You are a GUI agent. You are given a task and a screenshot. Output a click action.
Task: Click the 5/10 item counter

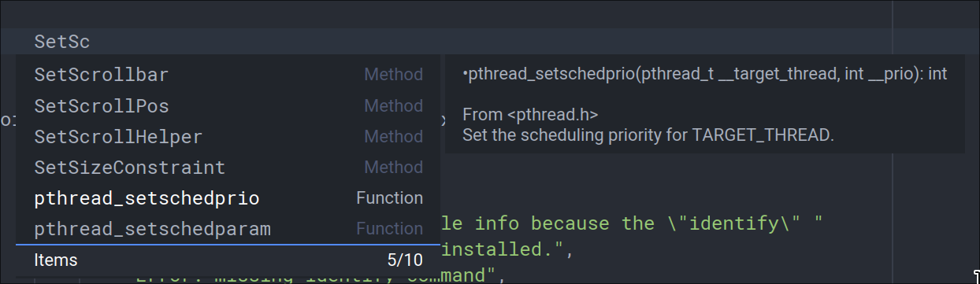406,260
